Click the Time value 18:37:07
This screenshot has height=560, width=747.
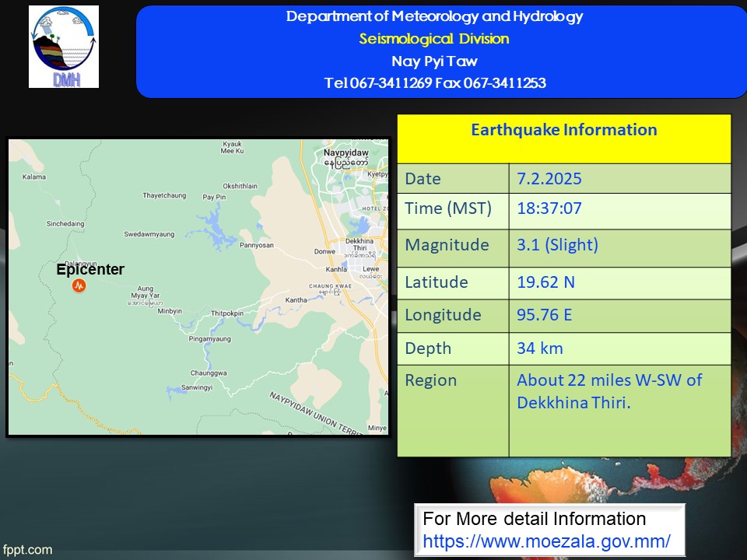click(x=549, y=208)
